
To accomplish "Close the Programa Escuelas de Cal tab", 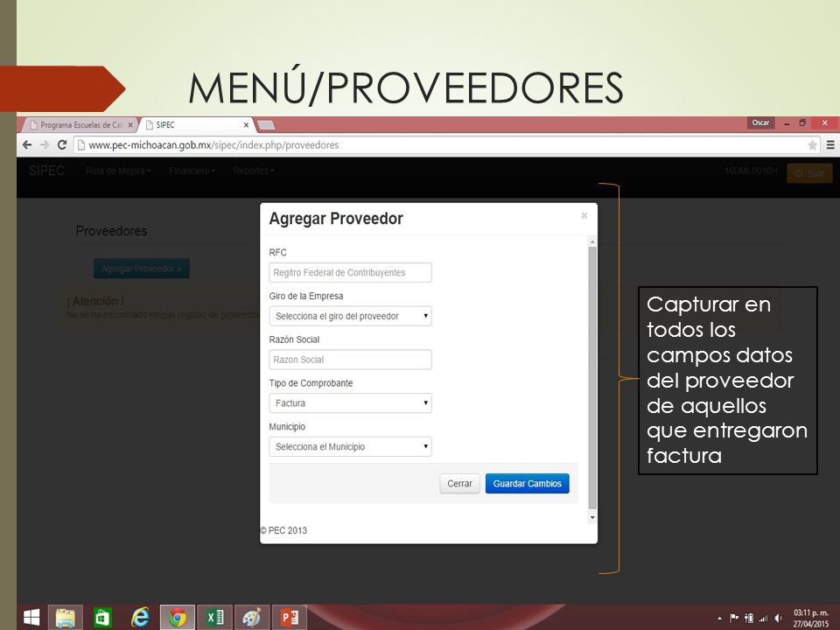I will click(130, 125).
